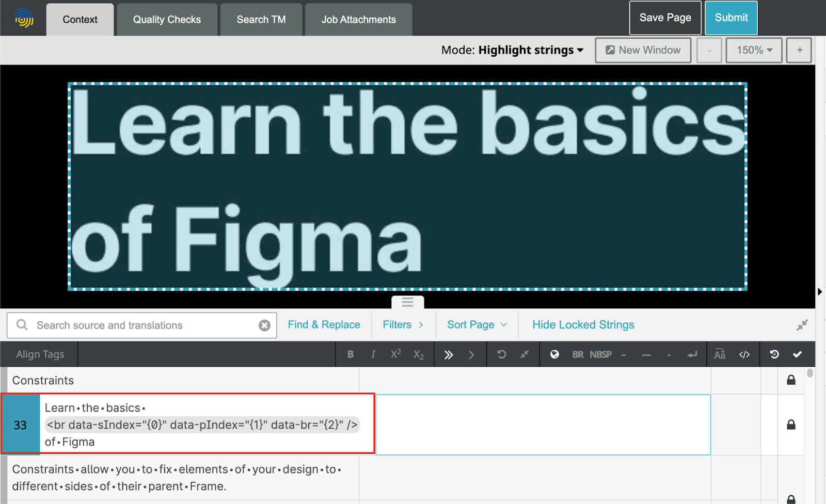826x504 pixels.
Task: Click the superscript X² icon
Action: point(395,354)
